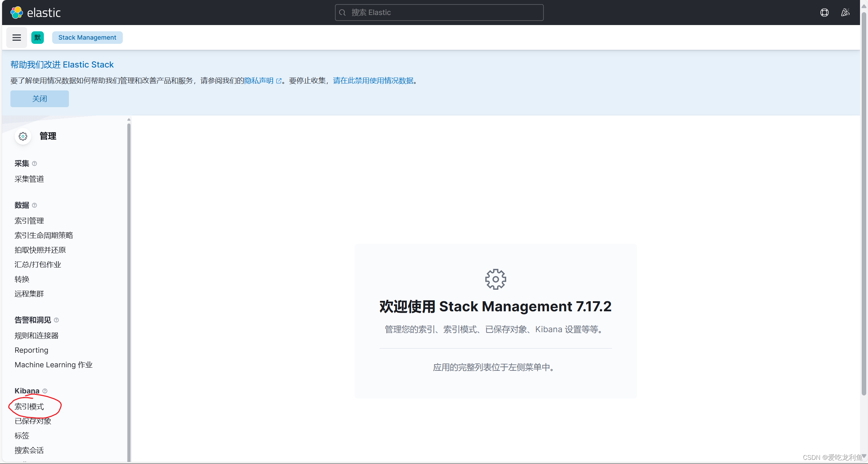Show help tooltip next to Kibana

click(x=45, y=391)
